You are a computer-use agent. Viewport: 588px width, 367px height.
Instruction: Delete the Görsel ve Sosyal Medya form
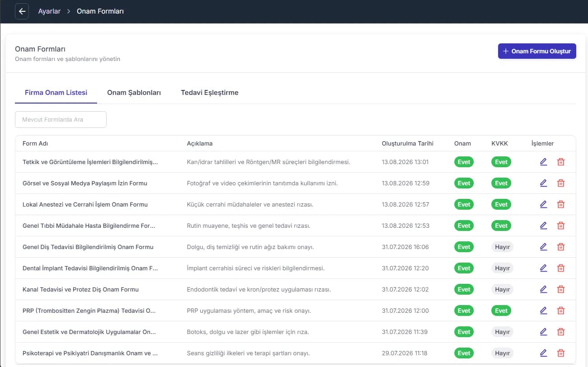[x=561, y=183]
